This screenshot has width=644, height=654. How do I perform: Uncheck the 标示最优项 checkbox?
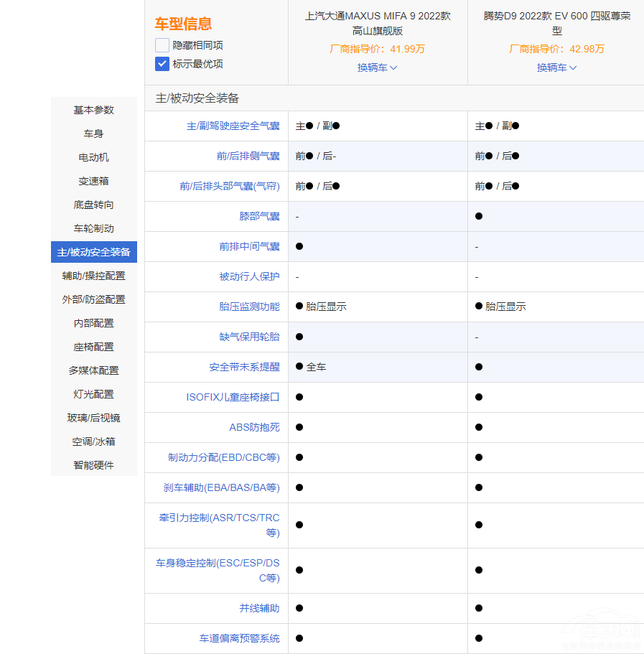click(x=162, y=64)
